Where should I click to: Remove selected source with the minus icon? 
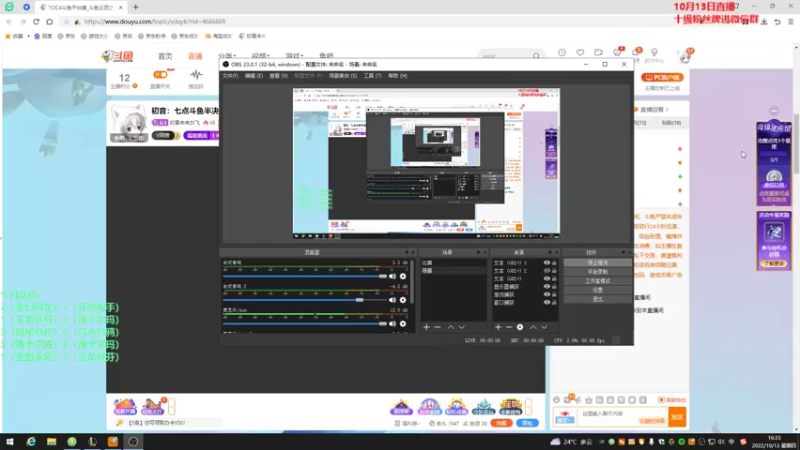point(509,327)
